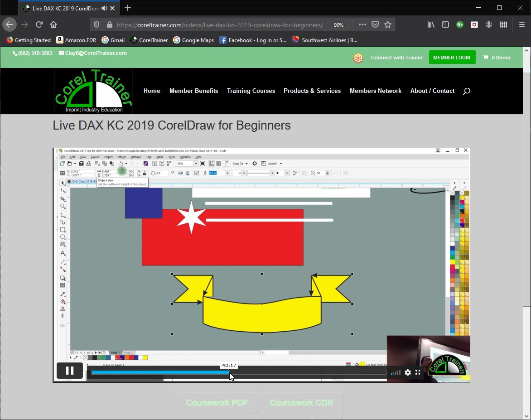Show site tracking protection shield icon
This screenshot has height=420, width=531.
click(x=97, y=24)
